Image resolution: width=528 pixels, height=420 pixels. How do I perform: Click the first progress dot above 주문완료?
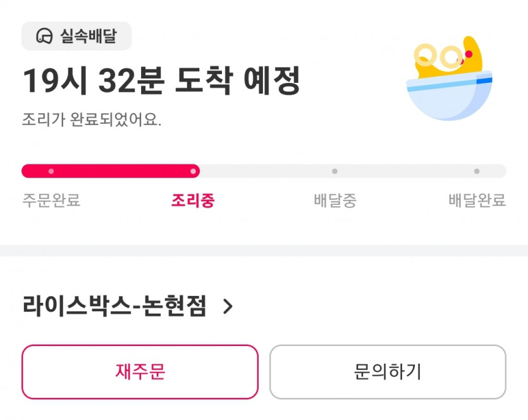(51, 171)
